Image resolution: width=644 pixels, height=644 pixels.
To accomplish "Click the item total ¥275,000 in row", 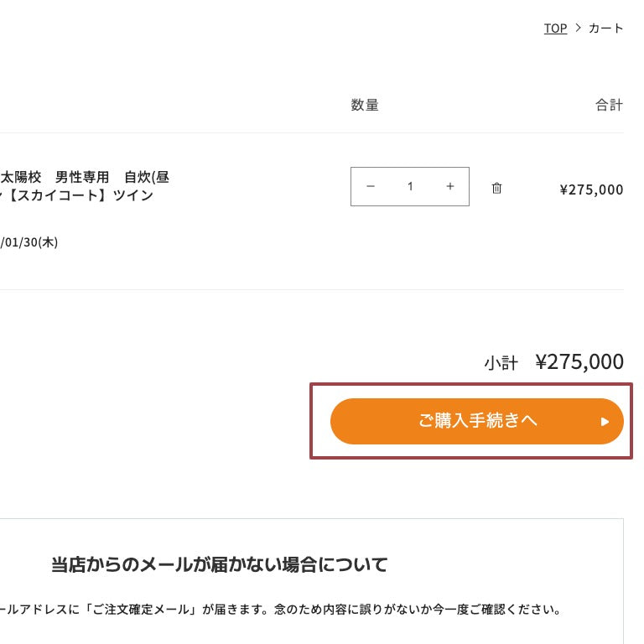I will pos(591,190).
